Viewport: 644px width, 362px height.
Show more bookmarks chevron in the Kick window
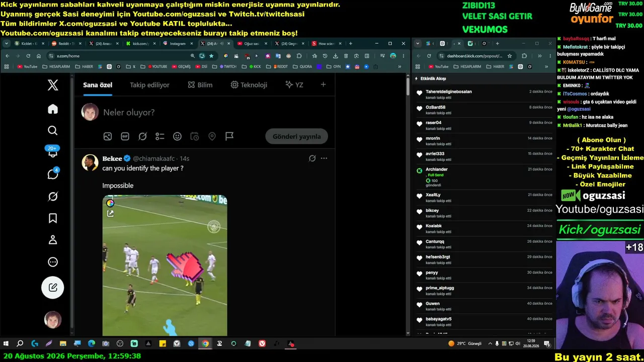pos(546,66)
